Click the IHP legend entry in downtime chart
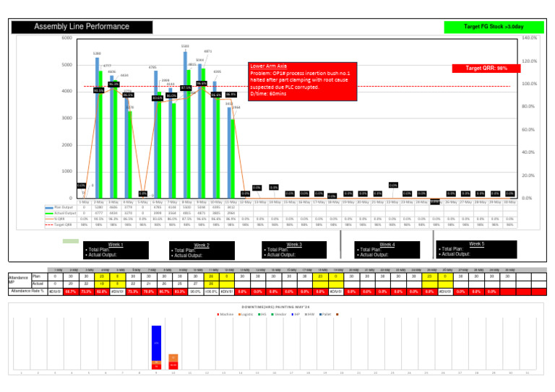This screenshot has height=392, width=555. pos(296,314)
